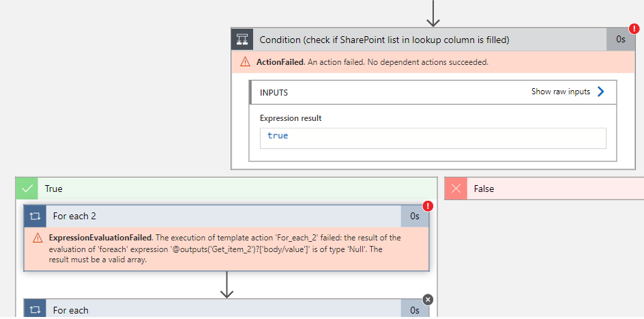This screenshot has height=319, width=644.
Task: Select the ActionFailed error message text
Action: (372, 62)
